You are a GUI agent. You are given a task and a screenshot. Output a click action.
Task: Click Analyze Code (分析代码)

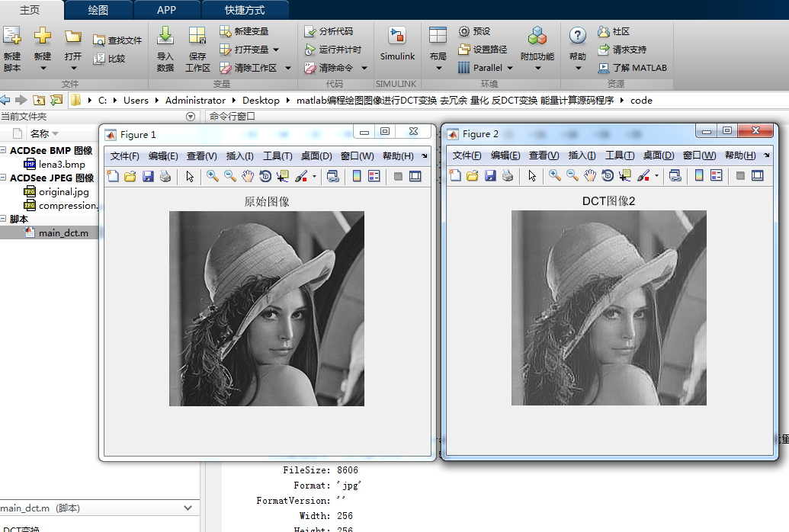click(329, 31)
